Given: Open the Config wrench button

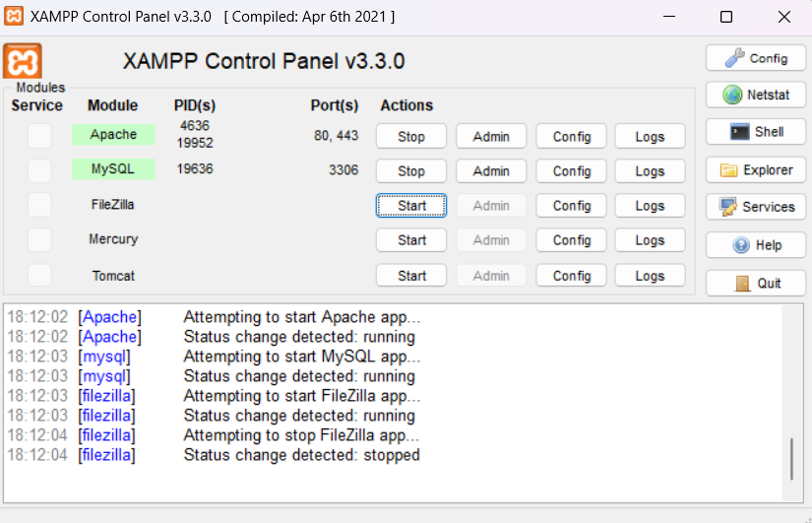Looking at the screenshot, I should coord(756,58).
